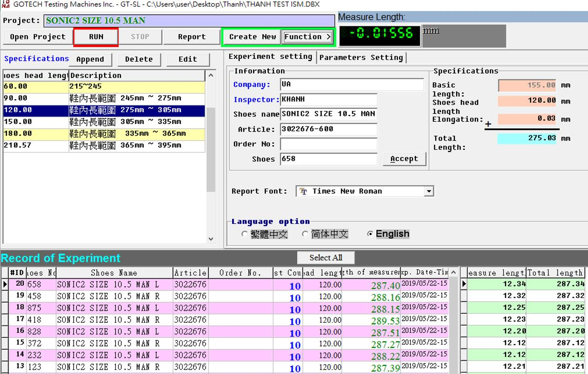Click the Total Length cyan value box
Viewport: 588px width, 374px height.
[x=526, y=139]
